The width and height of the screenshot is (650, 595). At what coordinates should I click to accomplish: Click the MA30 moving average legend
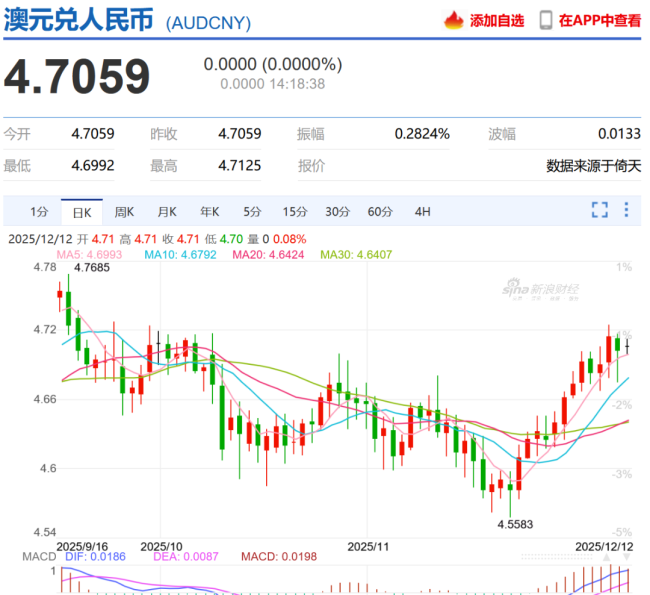(x=356, y=255)
